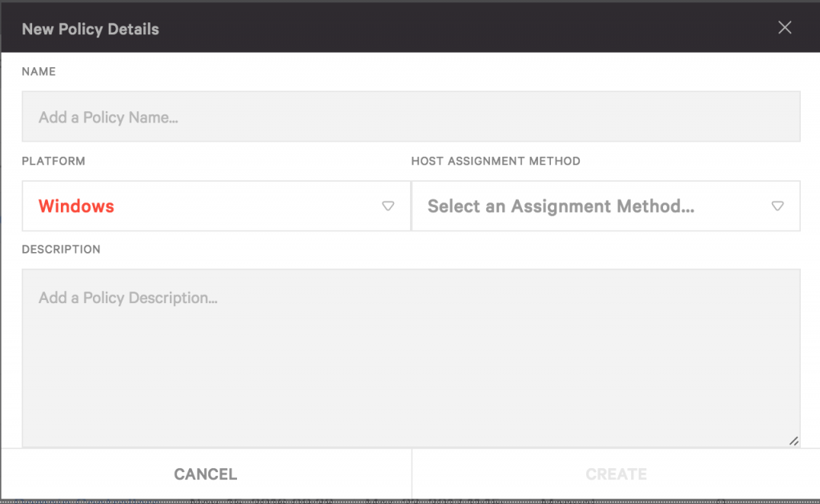
Task: Click the description box resize grip
Action: point(794,441)
